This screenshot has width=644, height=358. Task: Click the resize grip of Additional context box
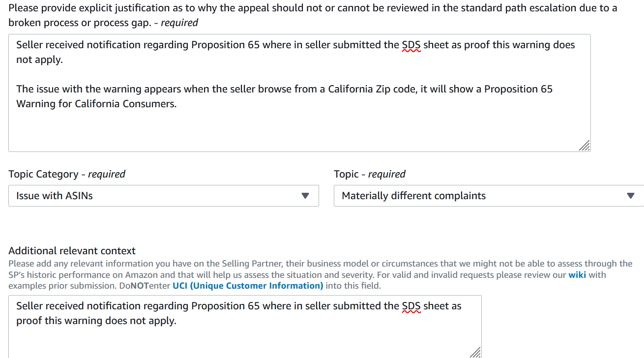475,352
